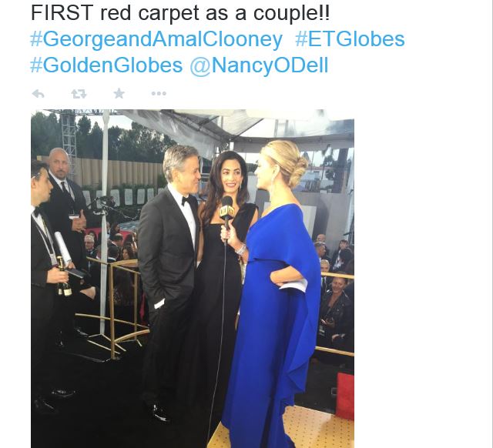Open the #GeorgeandAmalClooney hashtag
The height and width of the screenshot is (448, 493).
(x=156, y=39)
